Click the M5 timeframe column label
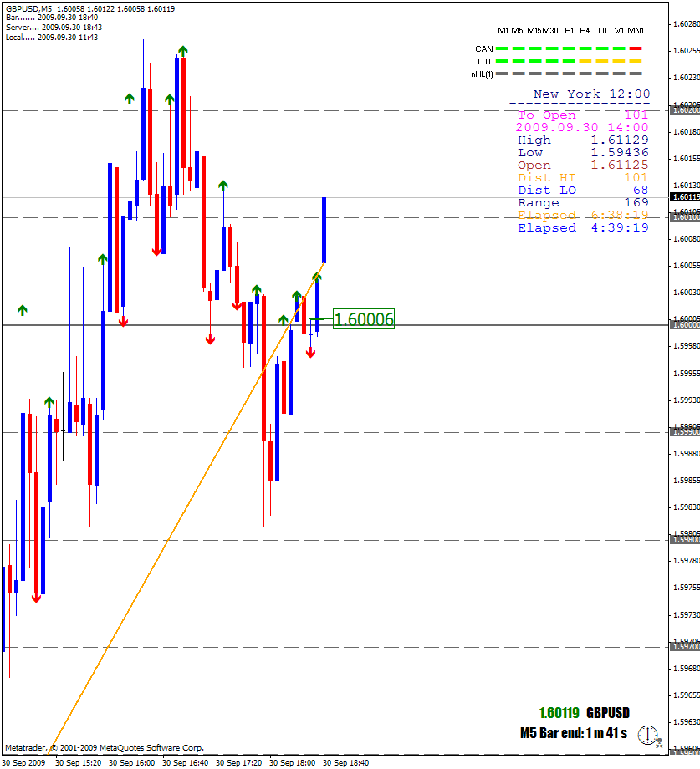Screen dimensions: 700x769 [517, 30]
